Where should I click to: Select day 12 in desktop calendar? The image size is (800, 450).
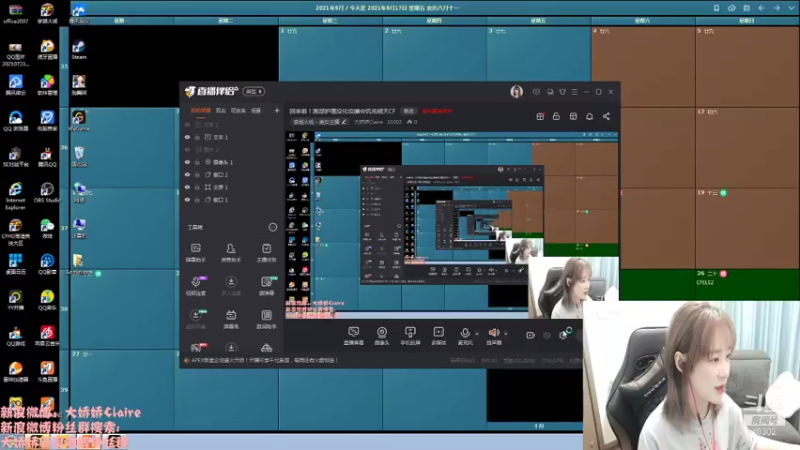tap(746, 147)
